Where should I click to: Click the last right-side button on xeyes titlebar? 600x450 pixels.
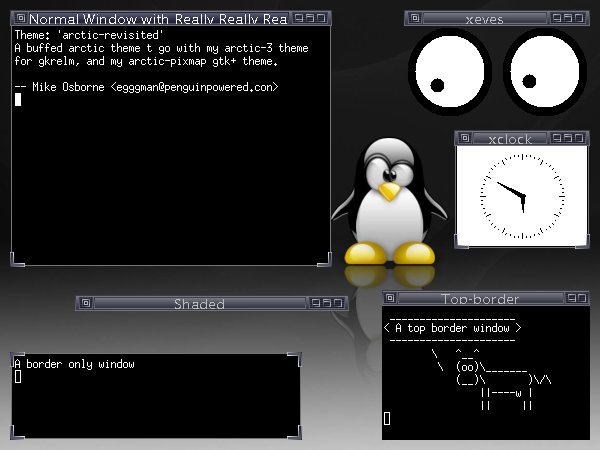pos(579,18)
